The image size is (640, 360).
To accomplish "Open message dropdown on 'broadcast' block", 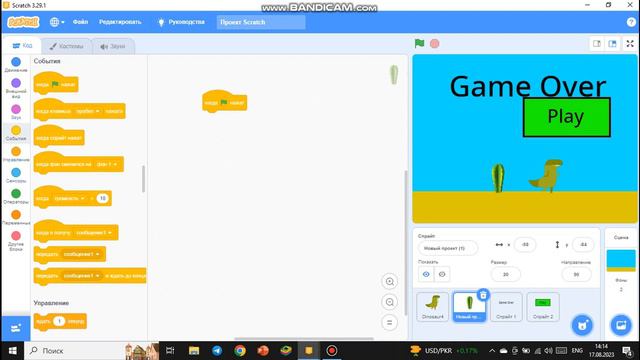I will coord(81,254).
